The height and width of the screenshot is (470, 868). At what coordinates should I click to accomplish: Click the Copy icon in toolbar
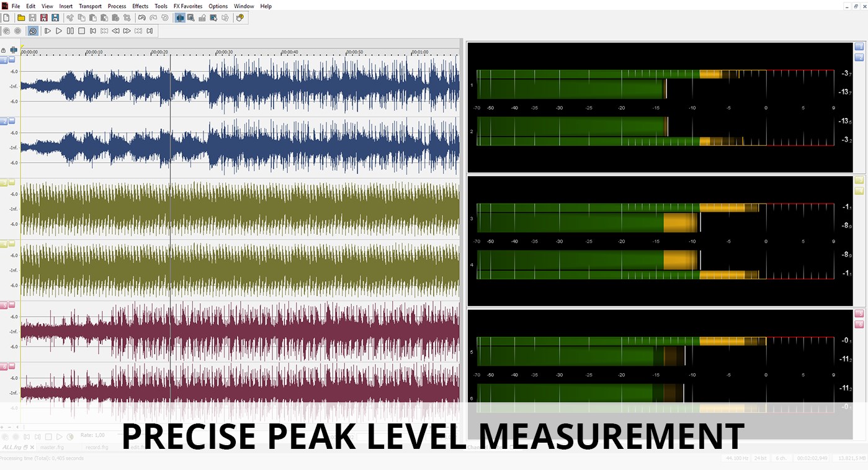[81, 18]
